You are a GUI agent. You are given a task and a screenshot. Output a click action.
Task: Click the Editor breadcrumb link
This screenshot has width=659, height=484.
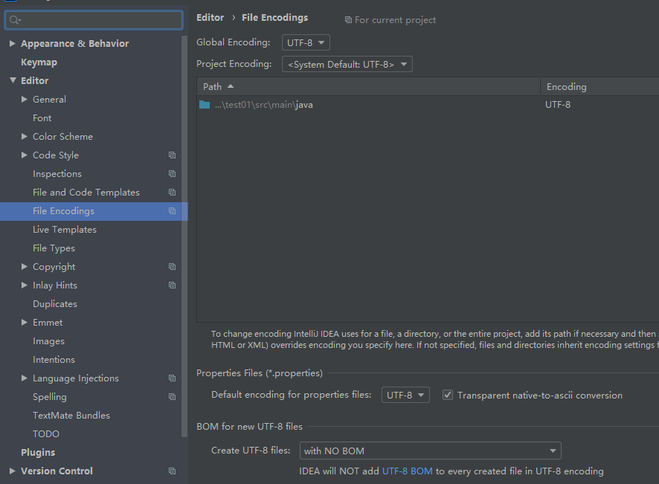coord(210,18)
